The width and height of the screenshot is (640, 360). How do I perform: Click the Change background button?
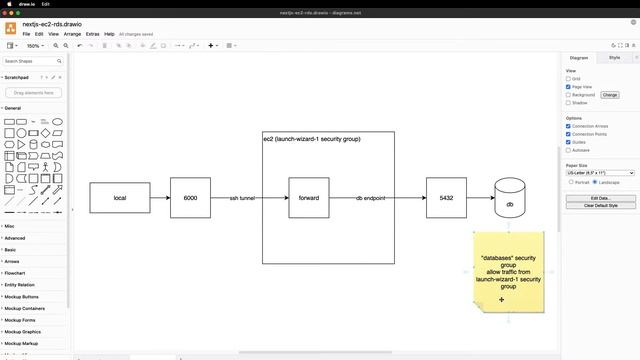pyautogui.click(x=610, y=95)
